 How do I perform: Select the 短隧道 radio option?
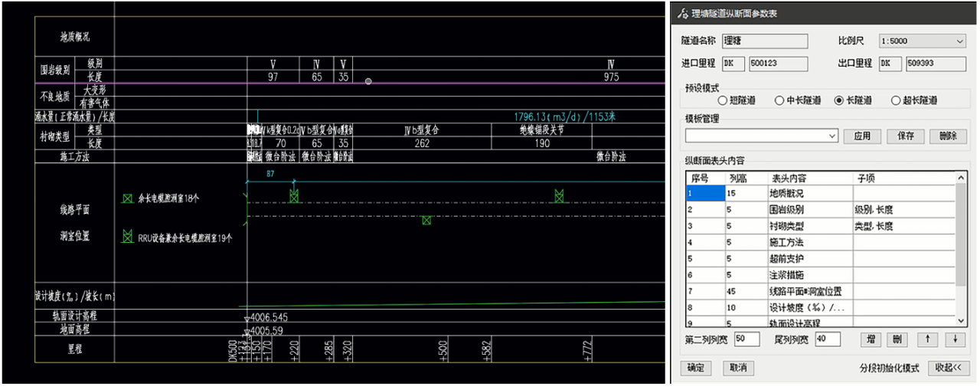pos(722,100)
